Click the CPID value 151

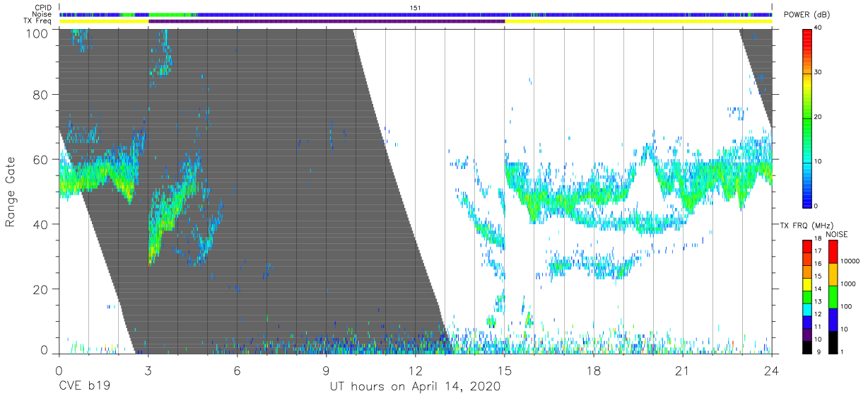pyautogui.click(x=416, y=7)
